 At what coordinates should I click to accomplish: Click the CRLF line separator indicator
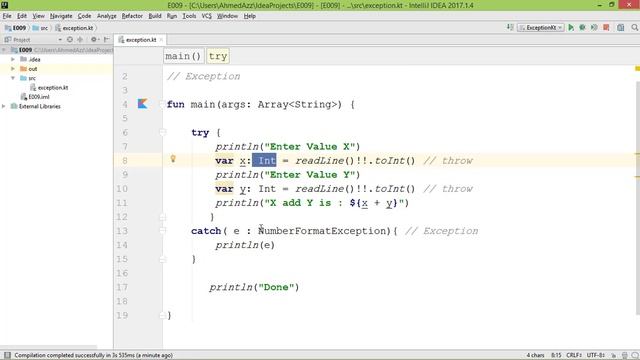tap(573, 355)
